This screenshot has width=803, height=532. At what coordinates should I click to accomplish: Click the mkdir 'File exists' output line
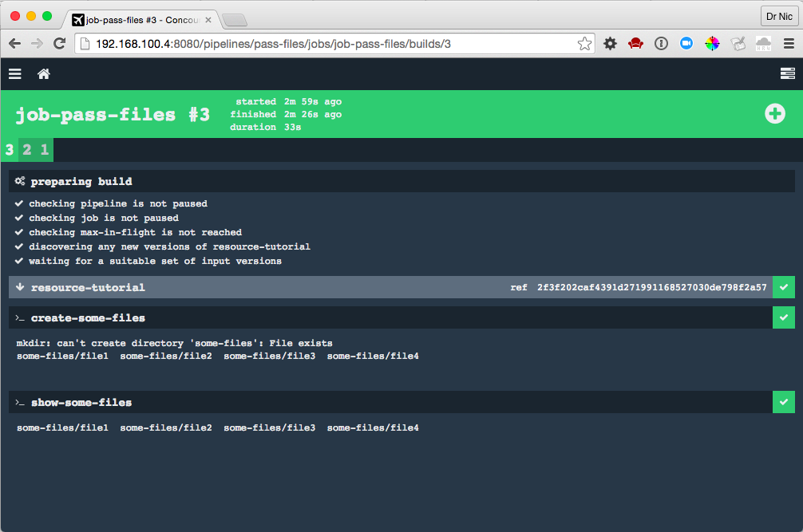[174, 343]
